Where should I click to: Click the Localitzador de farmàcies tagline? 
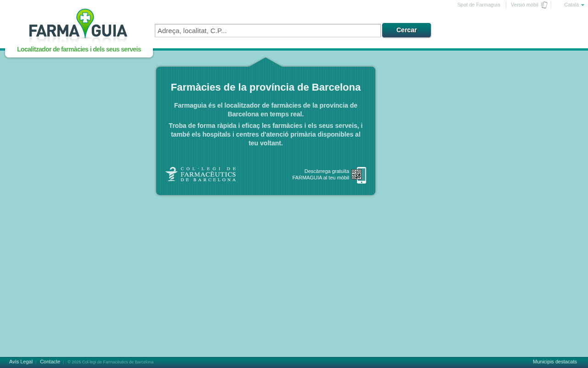point(79,49)
